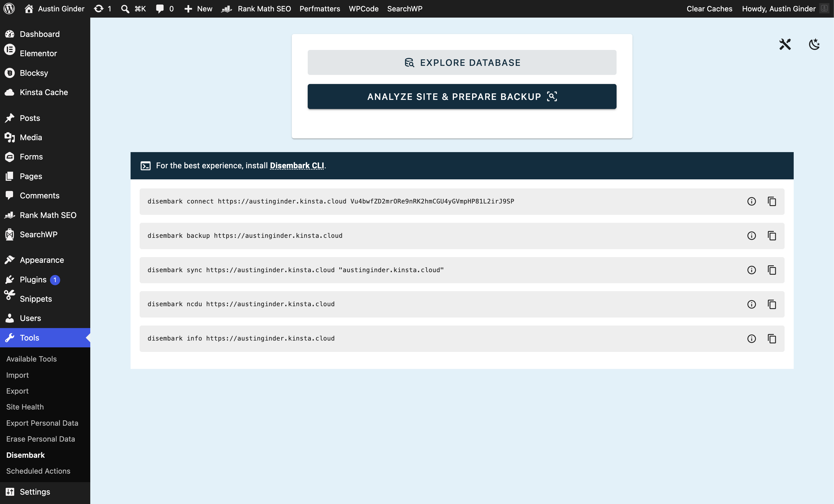Click the disembark sync command text
The width and height of the screenshot is (834, 504).
pyautogui.click(x=296, y=270)
